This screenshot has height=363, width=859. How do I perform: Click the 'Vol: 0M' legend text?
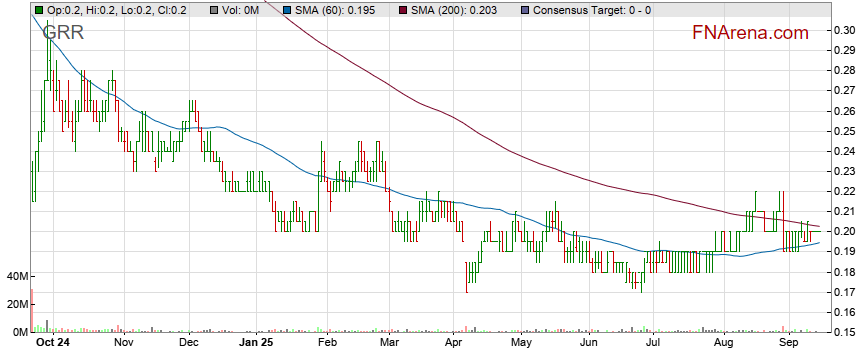[x=240, y=10]
